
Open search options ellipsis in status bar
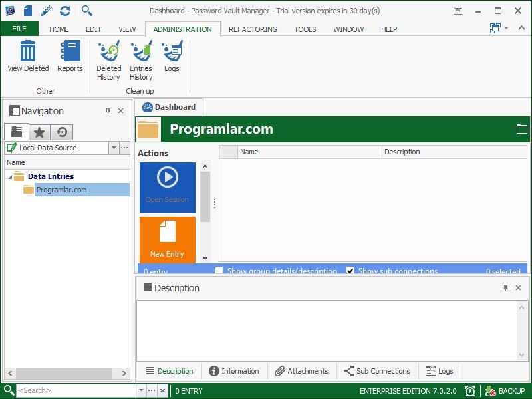click(152, 390)
